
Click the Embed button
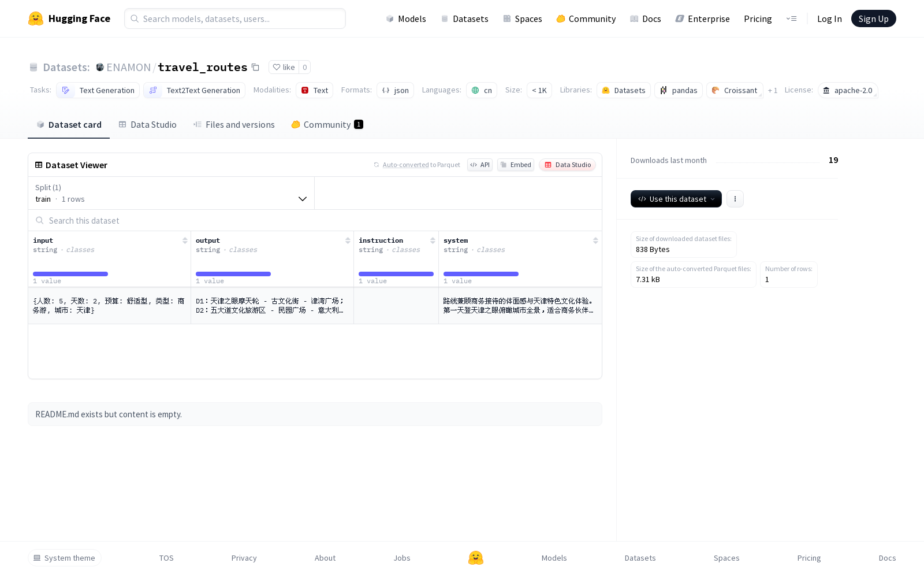[x=516, y=165]
